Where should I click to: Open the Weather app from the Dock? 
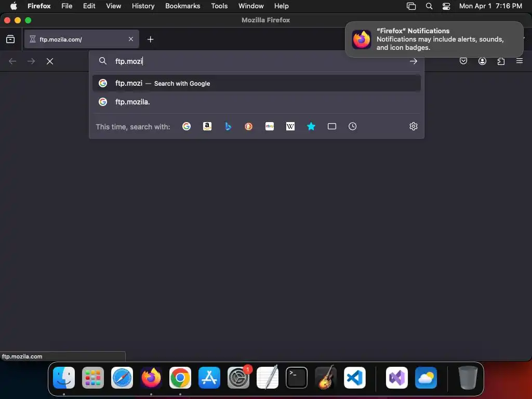pyautogui.click(x=426, y=378)
